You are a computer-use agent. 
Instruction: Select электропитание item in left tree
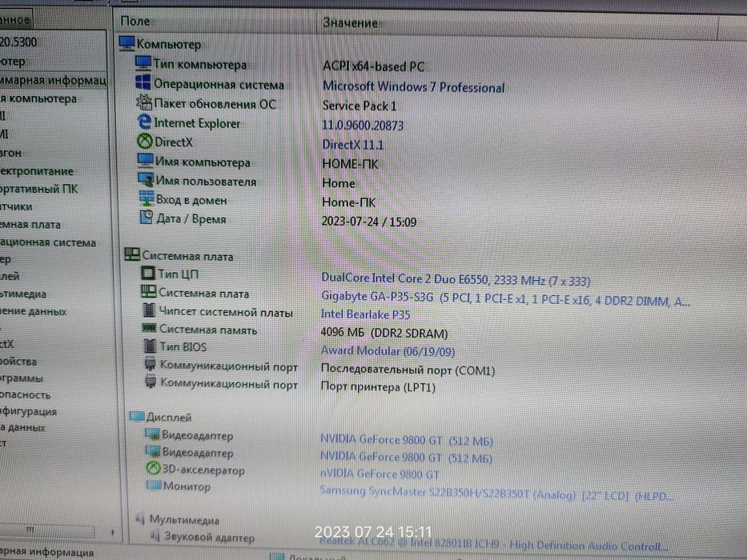point(37,171)
